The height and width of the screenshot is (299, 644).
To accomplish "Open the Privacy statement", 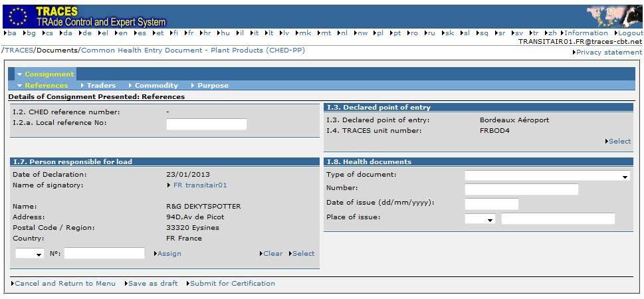I will (x=607, y=52).
